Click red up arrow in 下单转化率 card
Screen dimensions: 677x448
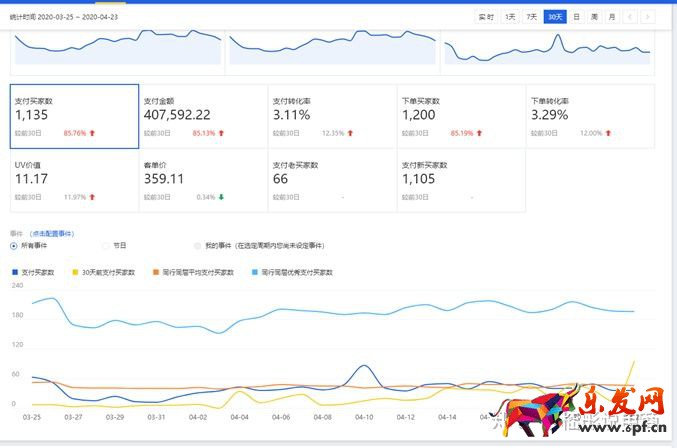[x=609, y=133]
